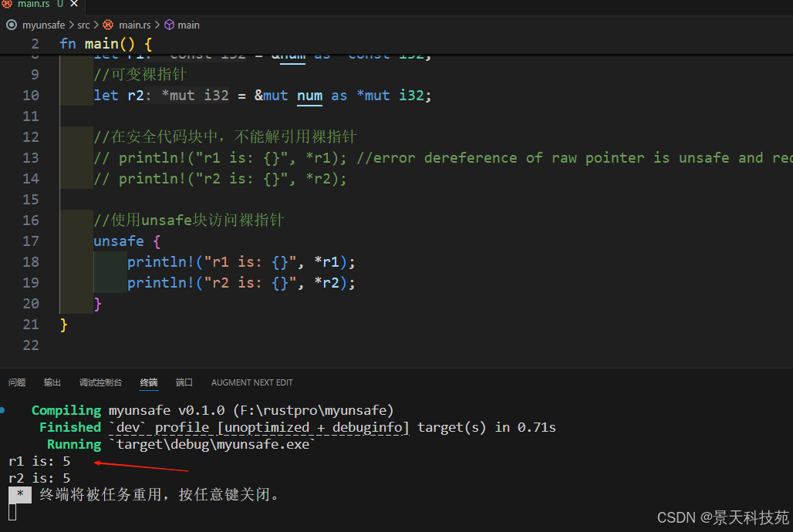
Task: Click '*r2' in println on line 19
Action: pyautogui.click(x=326, y=282)
